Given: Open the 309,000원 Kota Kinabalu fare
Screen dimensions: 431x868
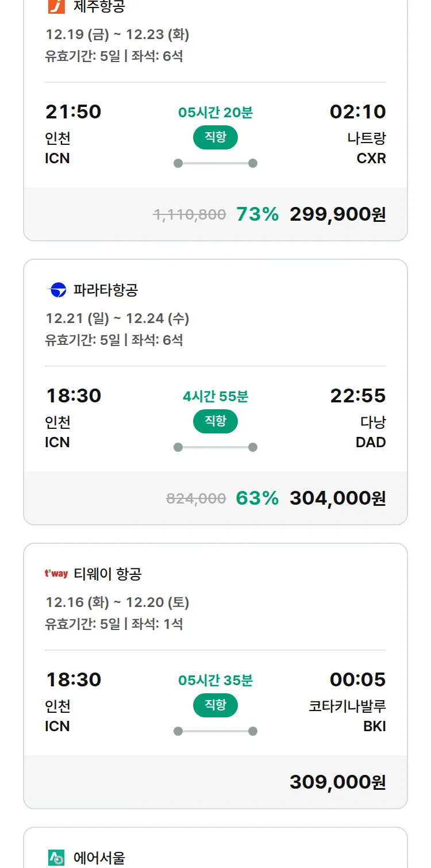Looking at the screenshot, I should point(337,782).
